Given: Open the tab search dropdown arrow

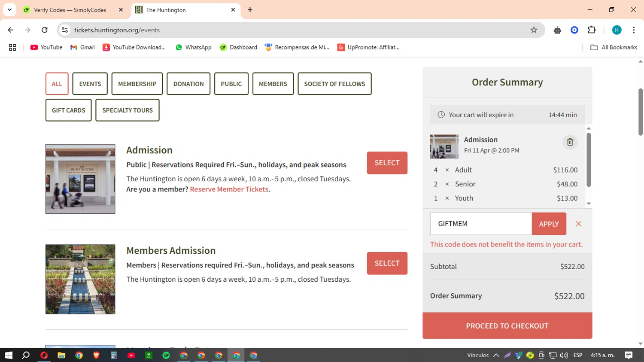Looking at the screenshot, I should point(9,9).
